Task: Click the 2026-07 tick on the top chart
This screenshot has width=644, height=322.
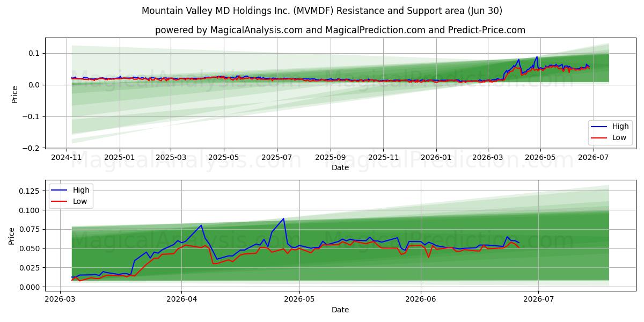Action: coord(593,157)
